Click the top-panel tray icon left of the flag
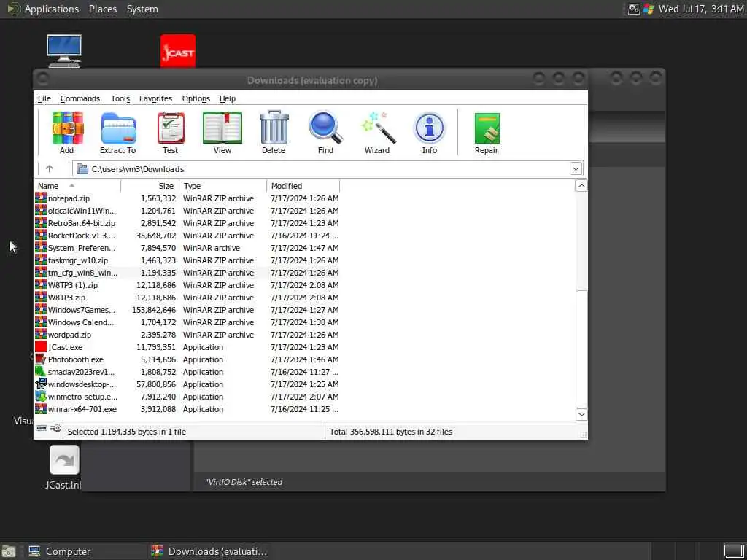Screen dimensions: 747x560 [x=634, y=9]
